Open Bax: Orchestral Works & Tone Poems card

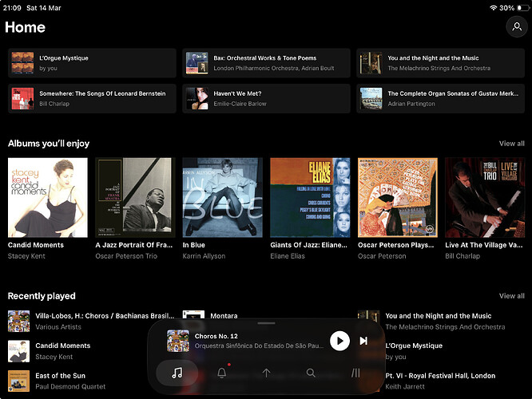(x=266, y=63)
